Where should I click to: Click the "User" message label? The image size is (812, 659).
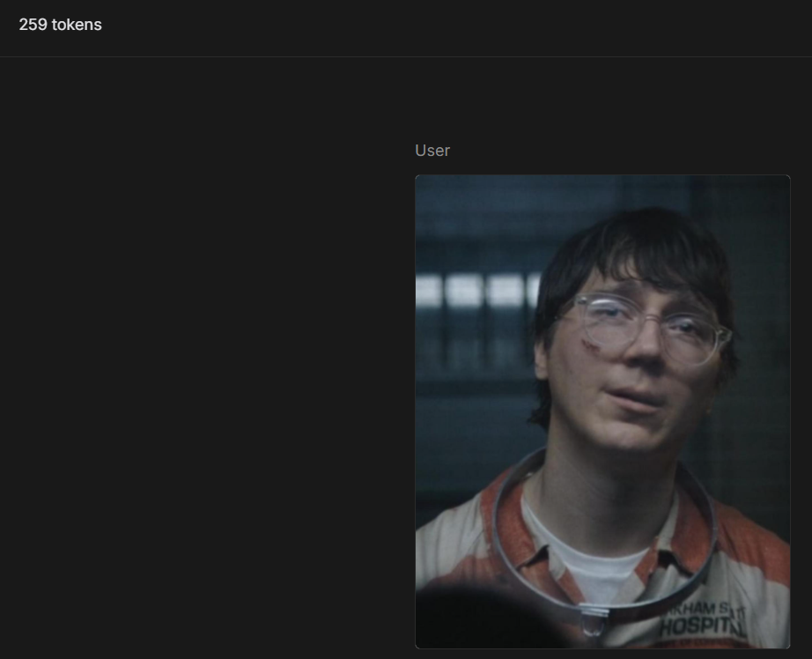pos(432,151)
